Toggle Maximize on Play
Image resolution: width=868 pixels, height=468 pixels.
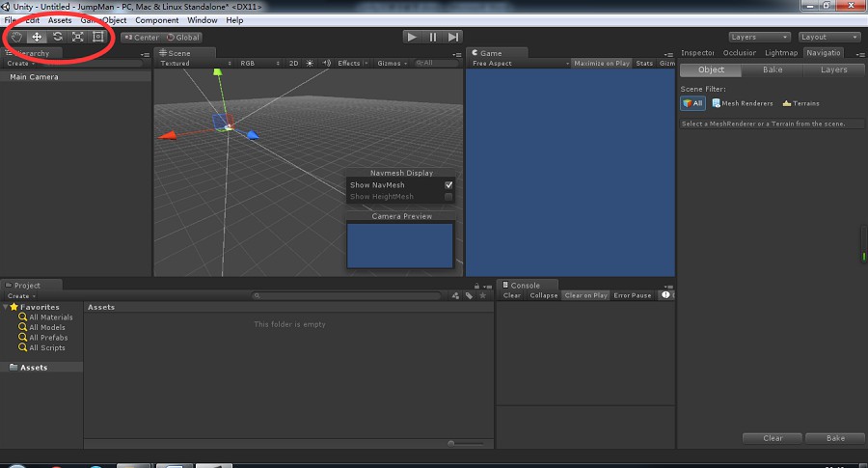tap(602, 63)
